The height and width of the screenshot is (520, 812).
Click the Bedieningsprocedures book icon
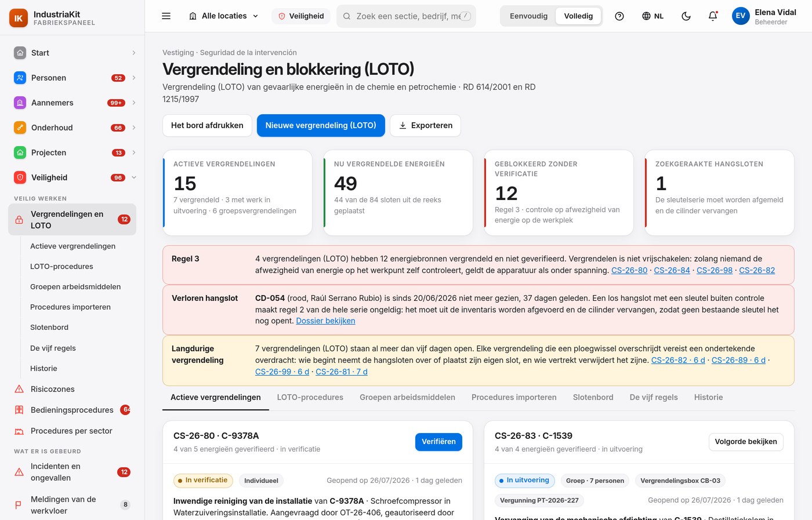click(19, 410)
